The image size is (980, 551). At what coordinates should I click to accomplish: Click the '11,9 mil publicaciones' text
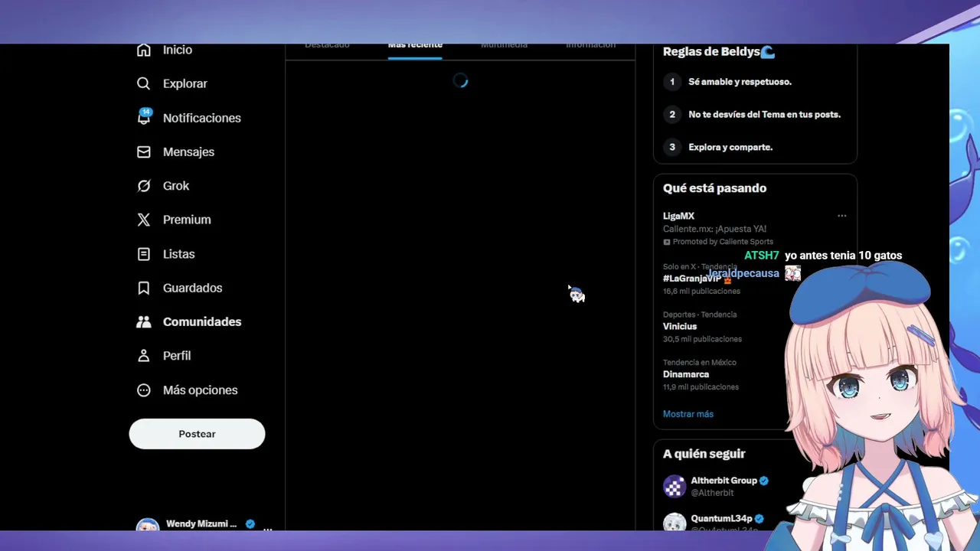[x=701, y=387]
